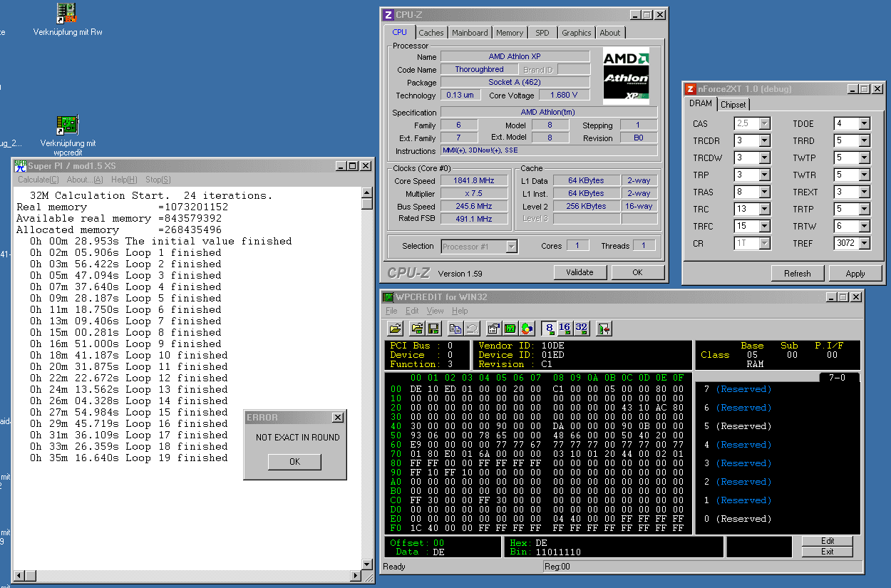
Task: Switch to the Caches tab in CPU-Z
Action: click(x=431, y=33)
